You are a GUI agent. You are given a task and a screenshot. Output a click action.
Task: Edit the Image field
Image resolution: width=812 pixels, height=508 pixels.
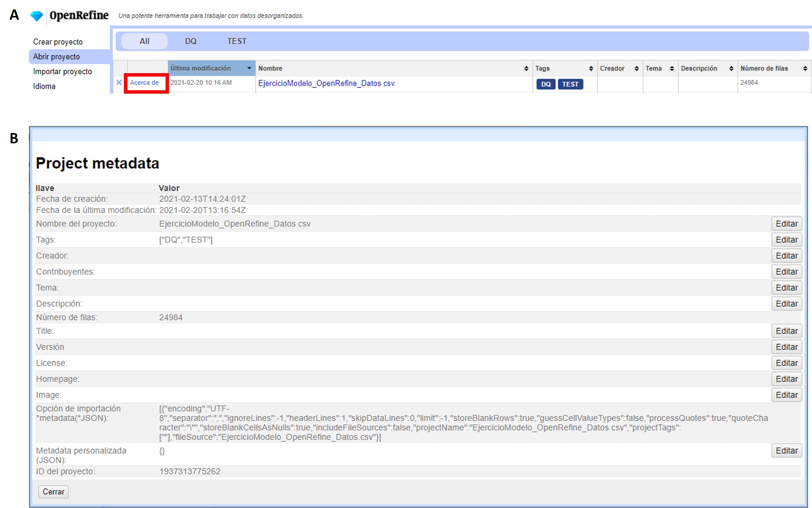[787, 395]
